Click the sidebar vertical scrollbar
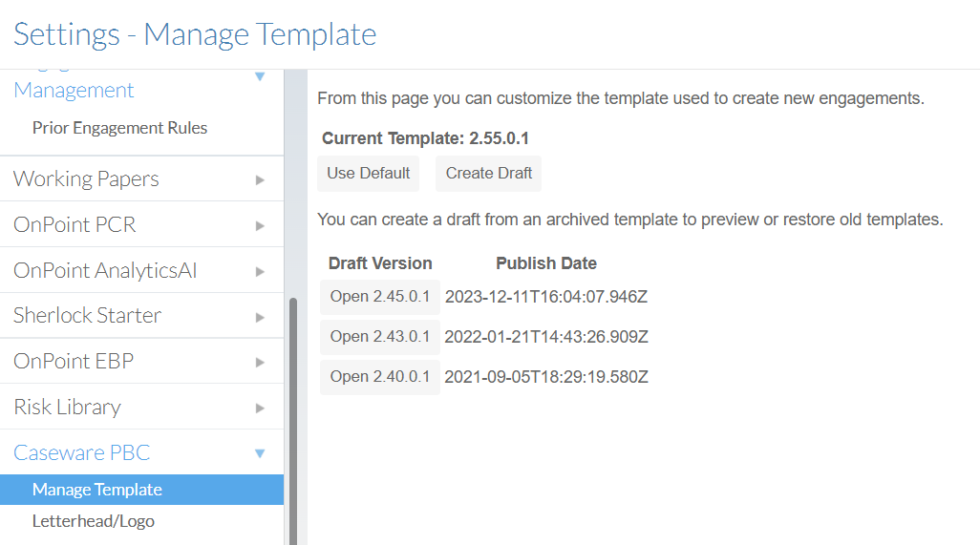The height and width of the screenshot is (545, 980). point(293,420)
